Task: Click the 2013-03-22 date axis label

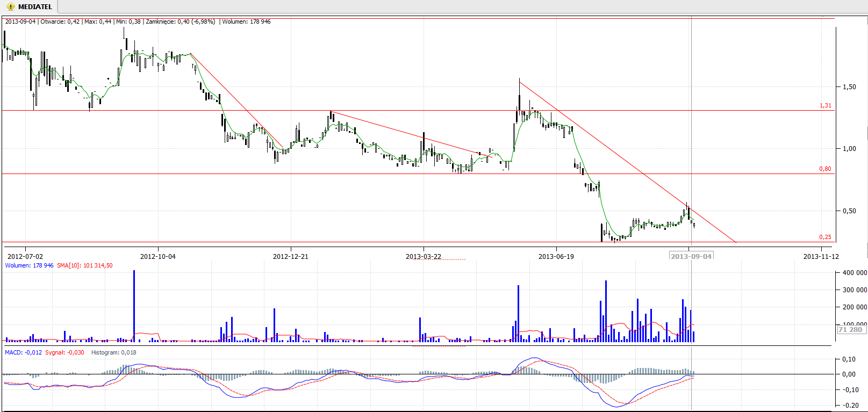Action: click(424, 256)
